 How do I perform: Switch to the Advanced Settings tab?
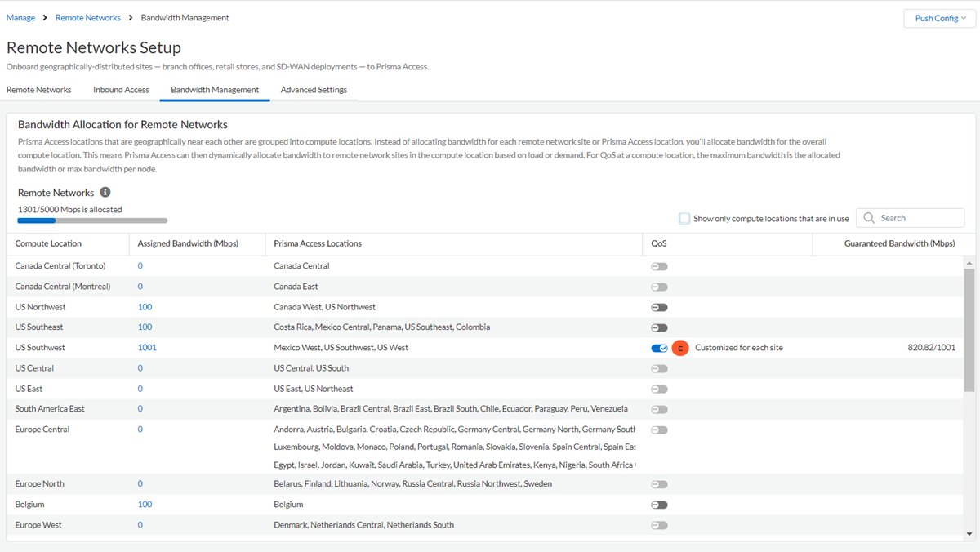(314, 90)
